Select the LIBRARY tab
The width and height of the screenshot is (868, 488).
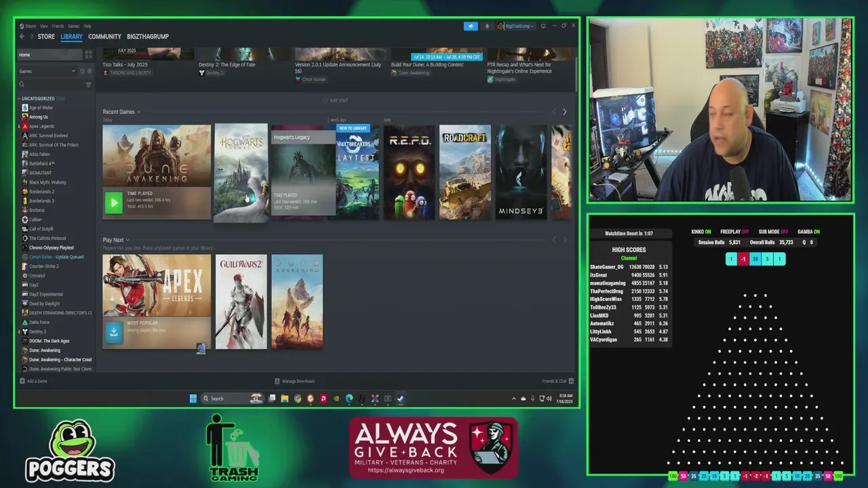tap(71, 37)
